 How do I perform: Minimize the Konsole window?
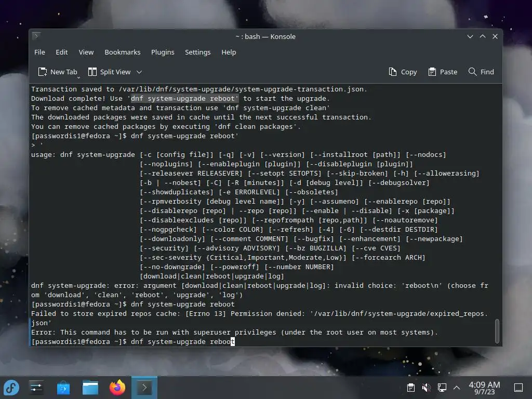pyautogui.click(x=470, y=36)
